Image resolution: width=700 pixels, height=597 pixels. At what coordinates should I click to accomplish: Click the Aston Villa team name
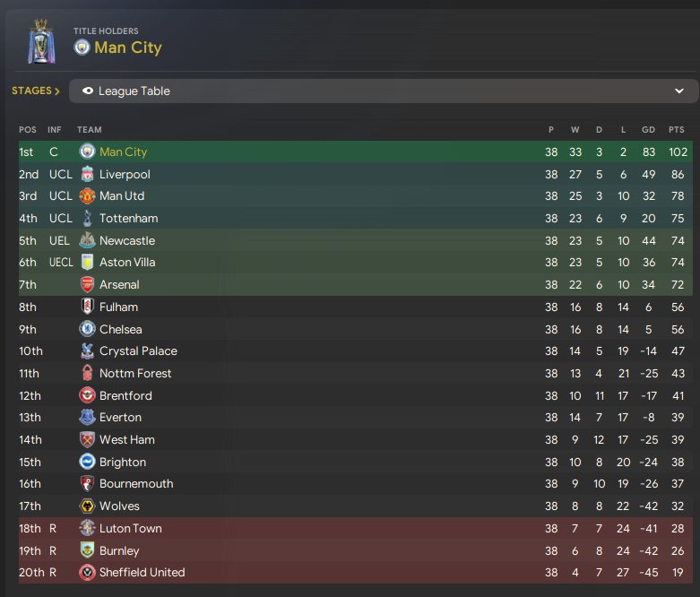127,262
